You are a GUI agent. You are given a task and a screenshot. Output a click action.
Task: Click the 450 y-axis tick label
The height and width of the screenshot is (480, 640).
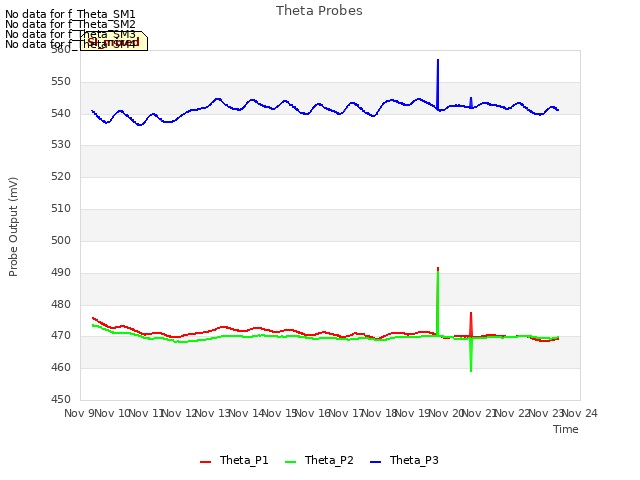[61, 399]
